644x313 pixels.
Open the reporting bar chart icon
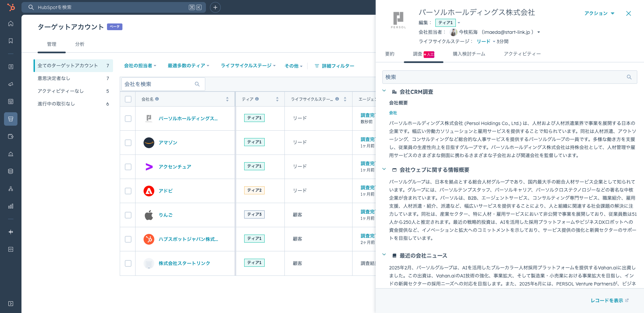point(11,206)
